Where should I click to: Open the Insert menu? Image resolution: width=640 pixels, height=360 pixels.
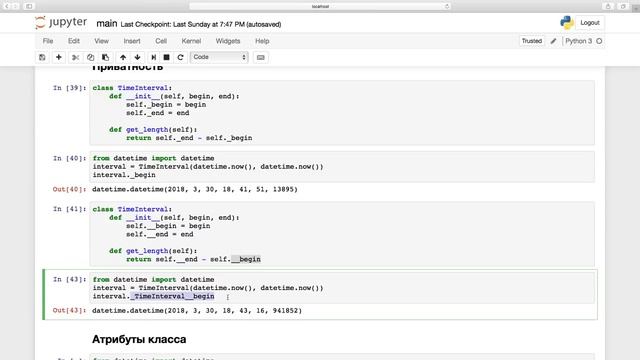point(132,41)
